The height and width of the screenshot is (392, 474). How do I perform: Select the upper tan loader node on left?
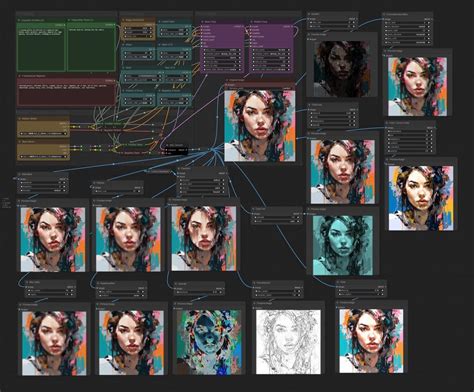(x=43, y=127)
